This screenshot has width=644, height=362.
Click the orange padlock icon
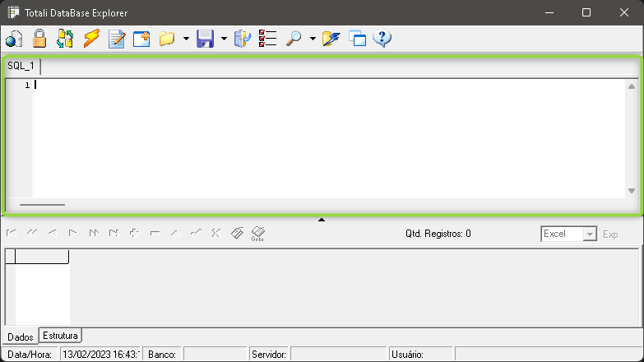click(39, 39)
